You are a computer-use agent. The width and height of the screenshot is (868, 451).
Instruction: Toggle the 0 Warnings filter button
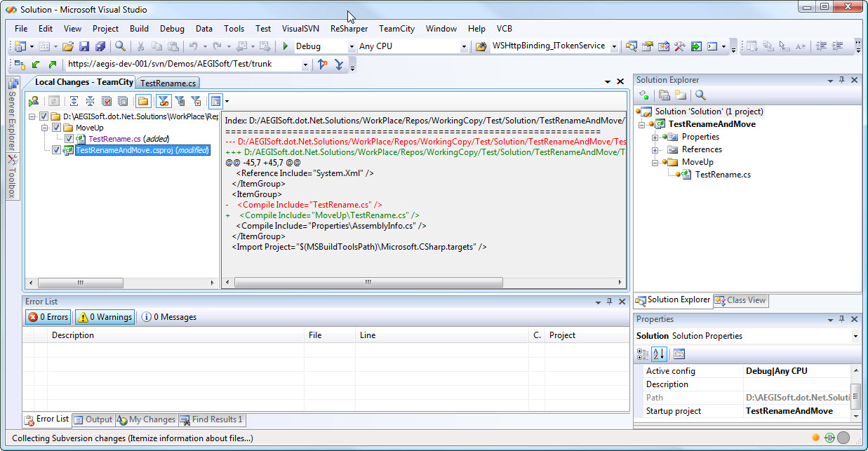click(105, 317)
